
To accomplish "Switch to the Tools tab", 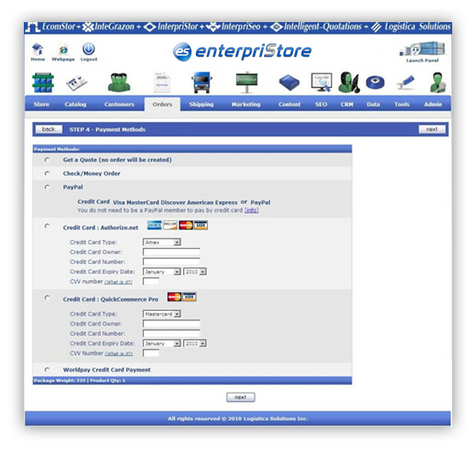I will (402, 104).
